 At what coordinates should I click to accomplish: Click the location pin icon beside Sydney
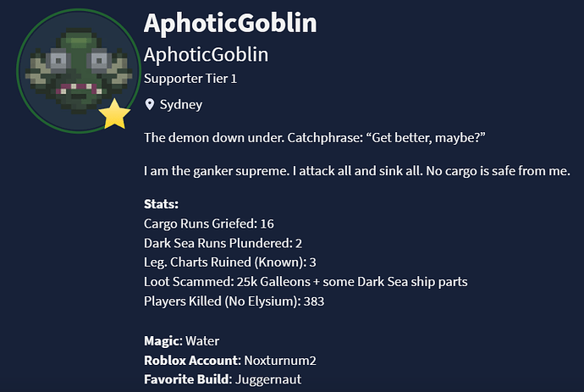pyautogui.click(x=150, y=105)
